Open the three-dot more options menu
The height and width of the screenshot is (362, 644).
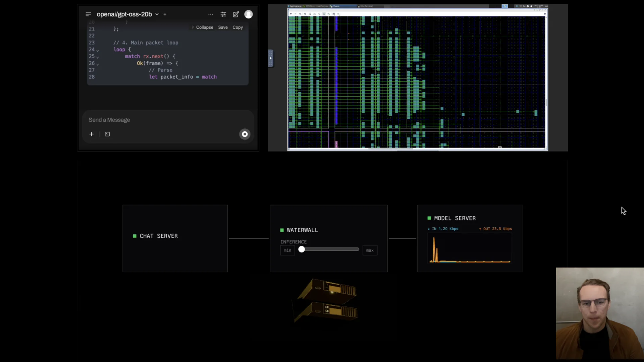pos(211,14)
